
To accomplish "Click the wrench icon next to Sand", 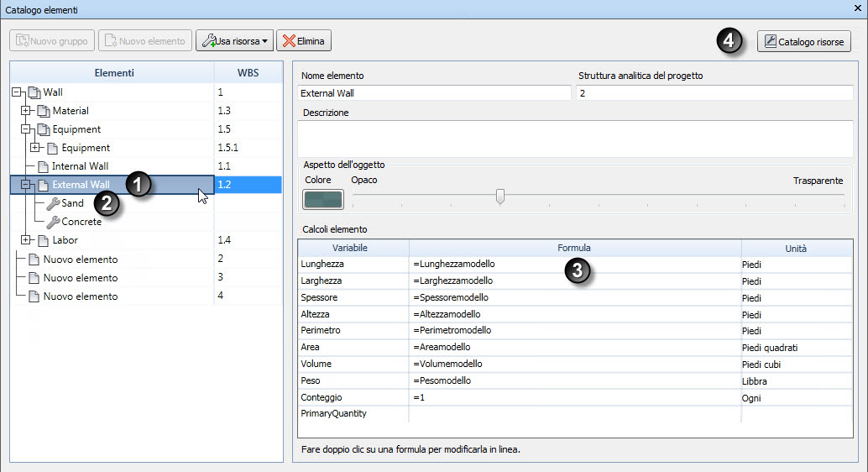I will (x=53, y=203).
